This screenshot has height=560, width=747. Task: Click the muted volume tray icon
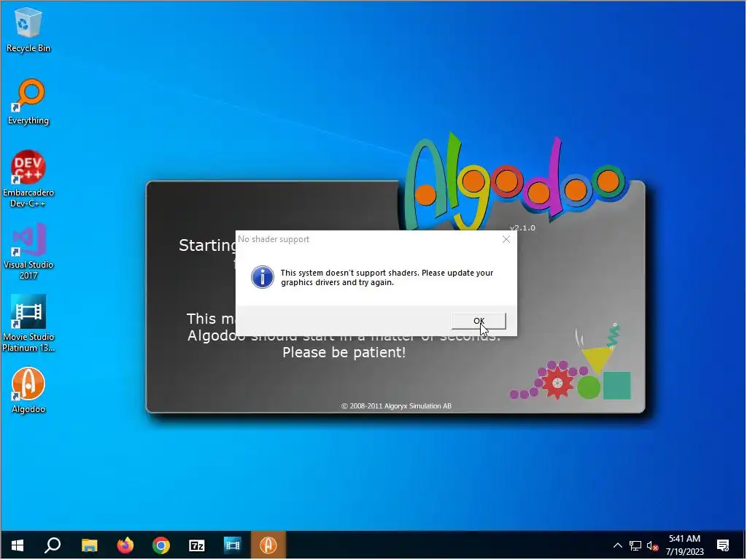pos(652,545)
